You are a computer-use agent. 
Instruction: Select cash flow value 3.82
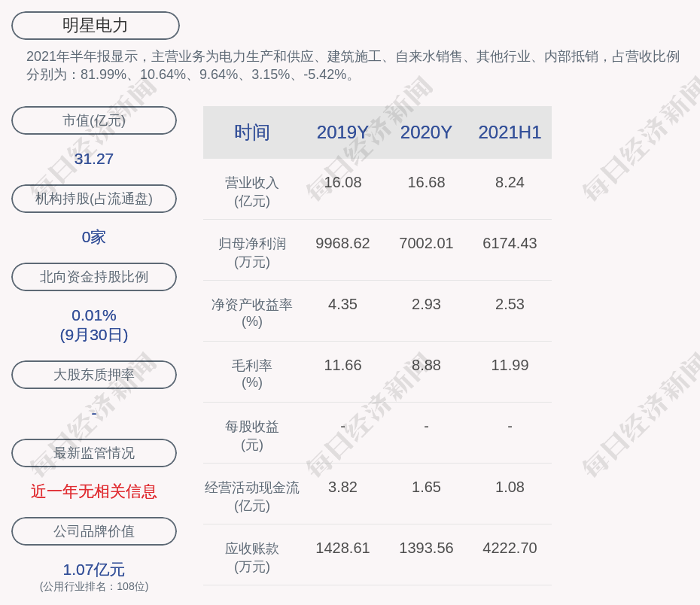pyautogui.click(x=342, y=487)
